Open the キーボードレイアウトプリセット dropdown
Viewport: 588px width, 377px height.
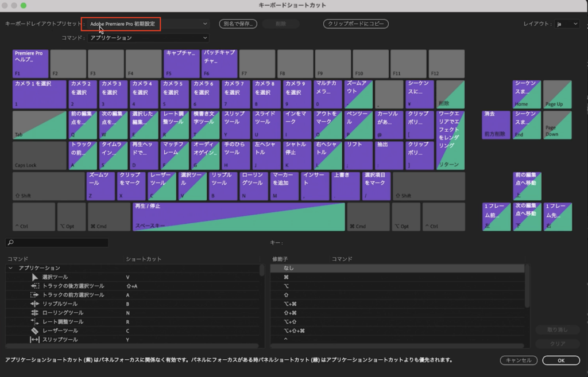[x=149, y=24]
